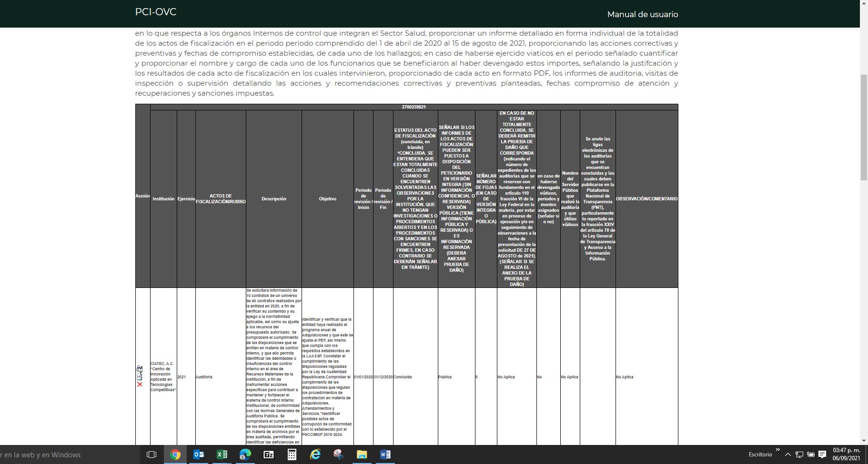Open Microsoft Edge from the taskbar
The width and height of the screenshot is (868, 464).
click(x=245, y=454)
